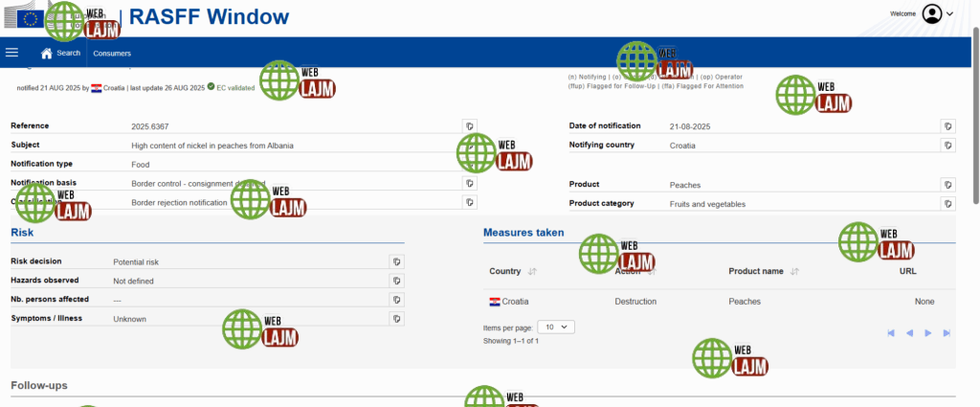Screen dimensions: 980x407
Task: Copy the Date of notification value
Action: (947, 126)
